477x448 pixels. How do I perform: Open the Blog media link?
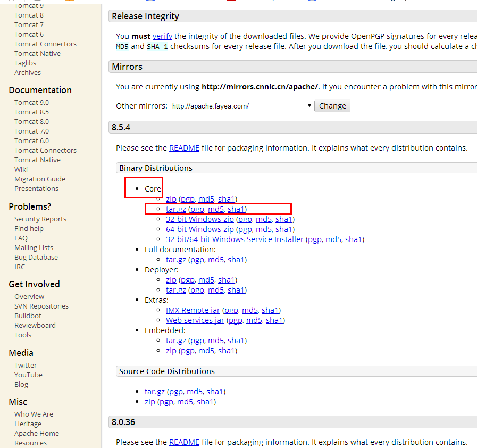click(x=21, y=384)
